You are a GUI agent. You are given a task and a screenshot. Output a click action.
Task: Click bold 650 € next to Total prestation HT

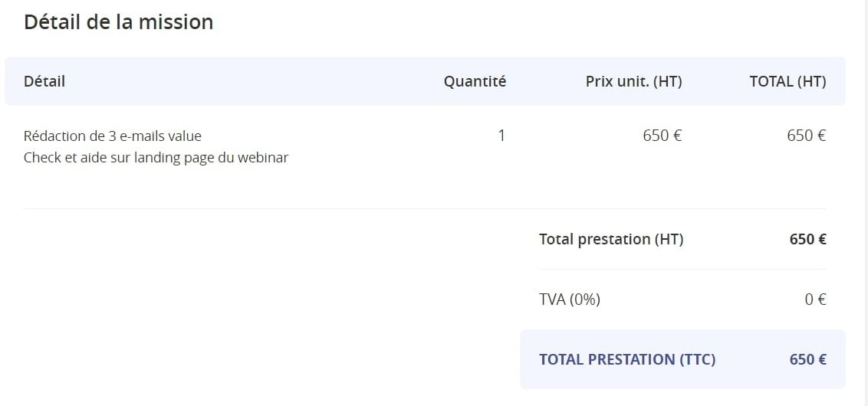(807, 239)
